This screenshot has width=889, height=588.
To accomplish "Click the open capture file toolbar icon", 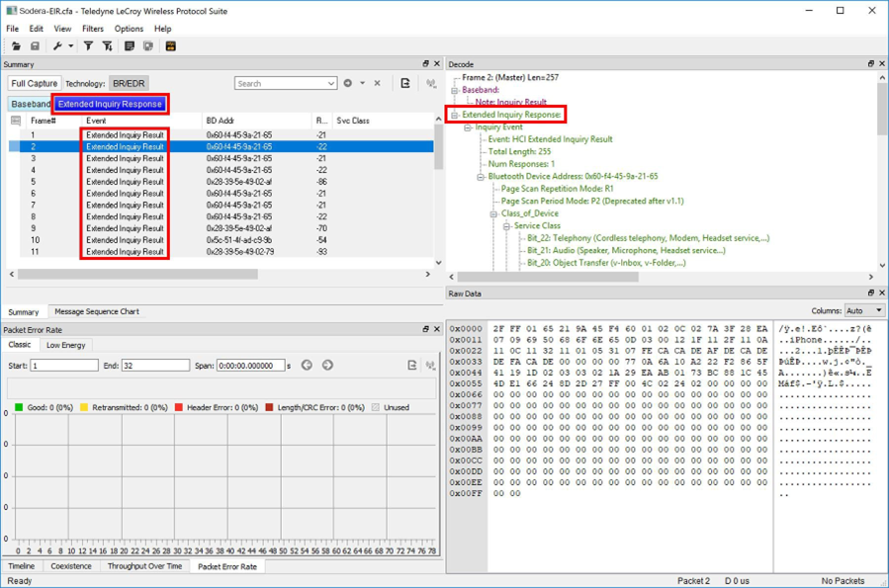I will (x=16, y=46).
